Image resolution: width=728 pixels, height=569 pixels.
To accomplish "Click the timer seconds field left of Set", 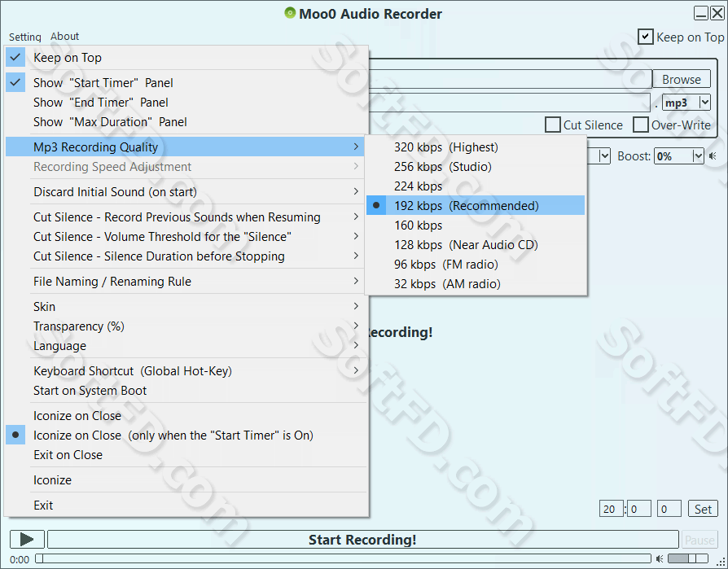I will tap(669, 509).
